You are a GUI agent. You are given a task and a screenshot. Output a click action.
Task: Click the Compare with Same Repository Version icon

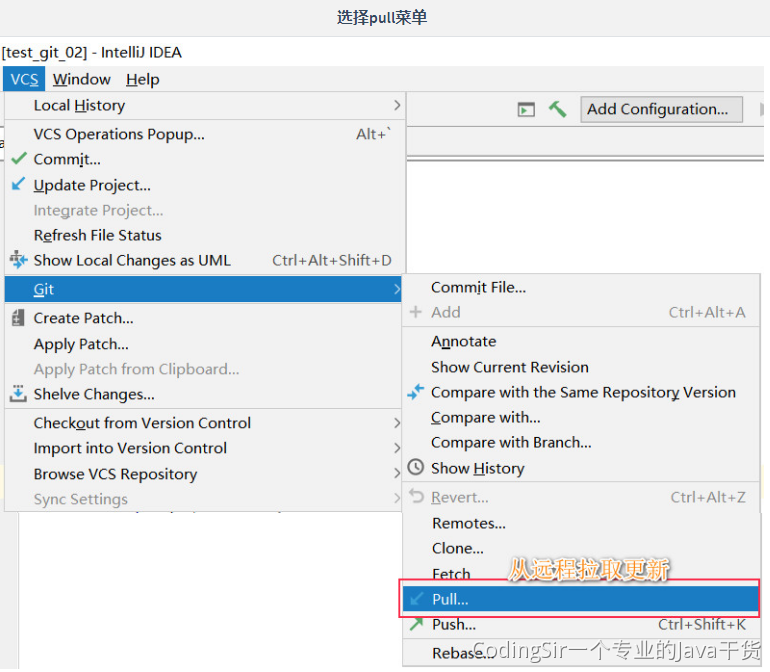click(415, 392)
